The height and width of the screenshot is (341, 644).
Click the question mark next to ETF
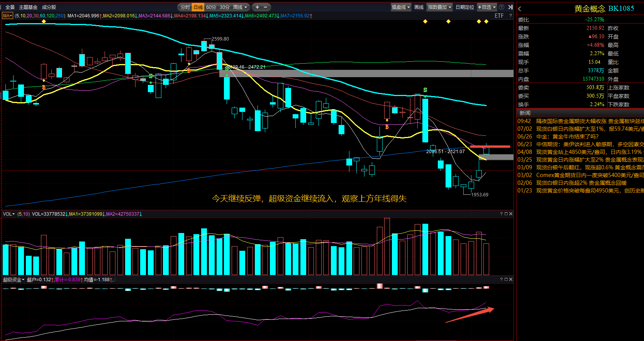coord(510,16)
